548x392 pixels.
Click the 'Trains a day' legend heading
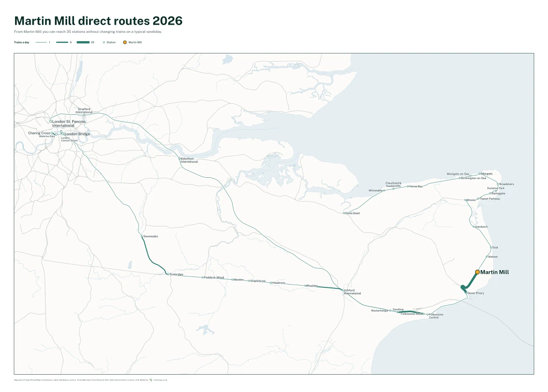21,42
